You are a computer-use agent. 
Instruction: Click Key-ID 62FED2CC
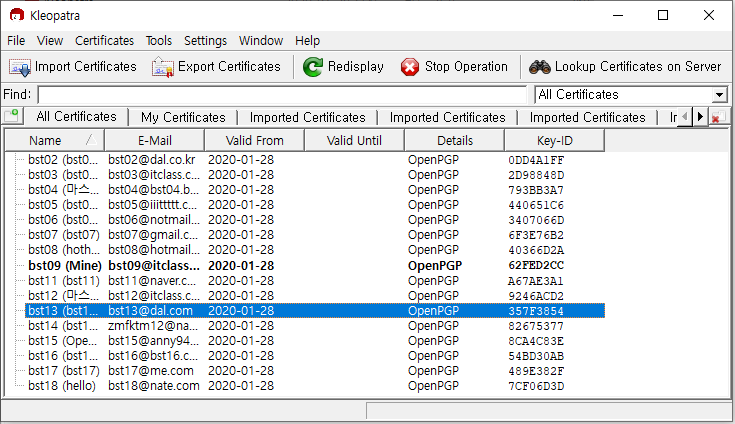tap(536, 265)
